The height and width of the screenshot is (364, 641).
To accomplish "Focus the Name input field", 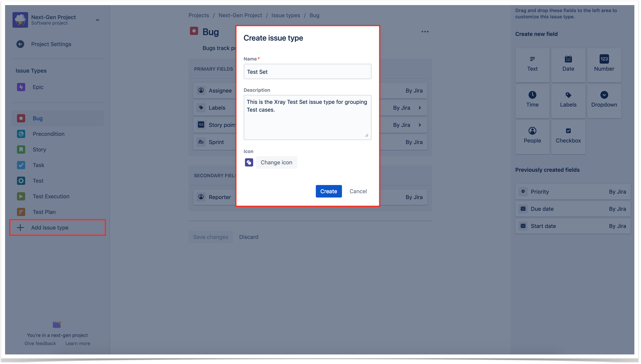I will (307, 72).
